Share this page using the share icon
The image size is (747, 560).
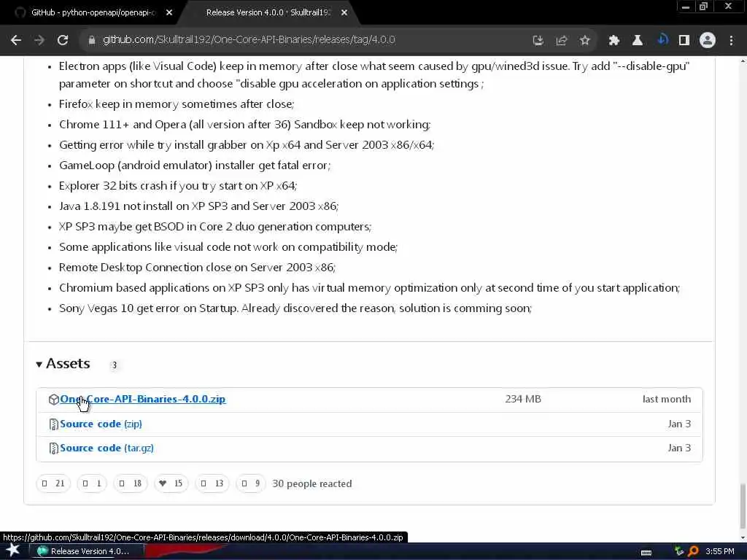click(x=561, y=41)
